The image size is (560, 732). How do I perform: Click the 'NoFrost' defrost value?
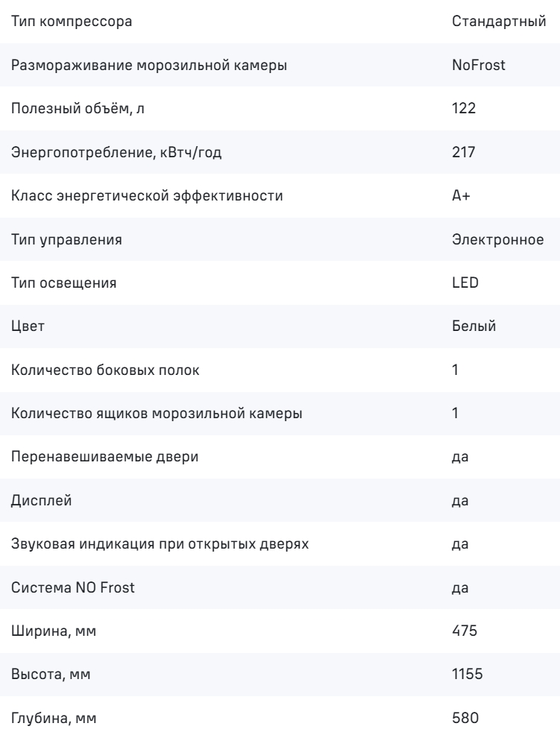(479, 65)
